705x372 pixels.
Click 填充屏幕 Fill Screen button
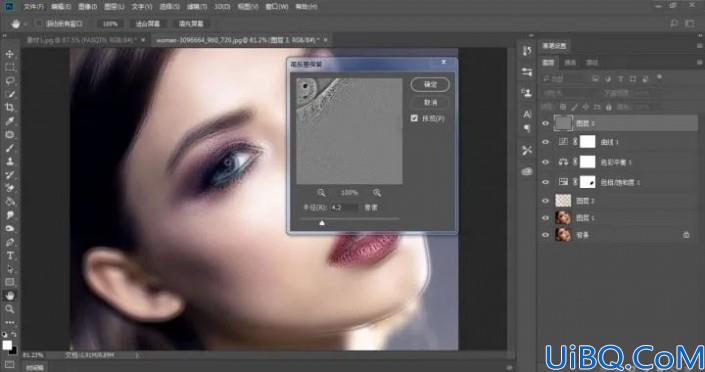[191, 24]
